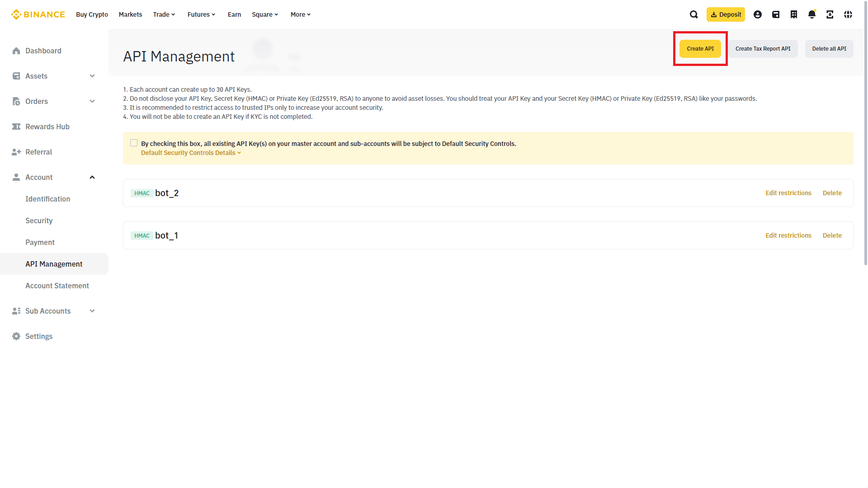Viewport: 868px width, 488px height.
Task: Click the Account person icon in sidebar
Action: click(16, 177)
